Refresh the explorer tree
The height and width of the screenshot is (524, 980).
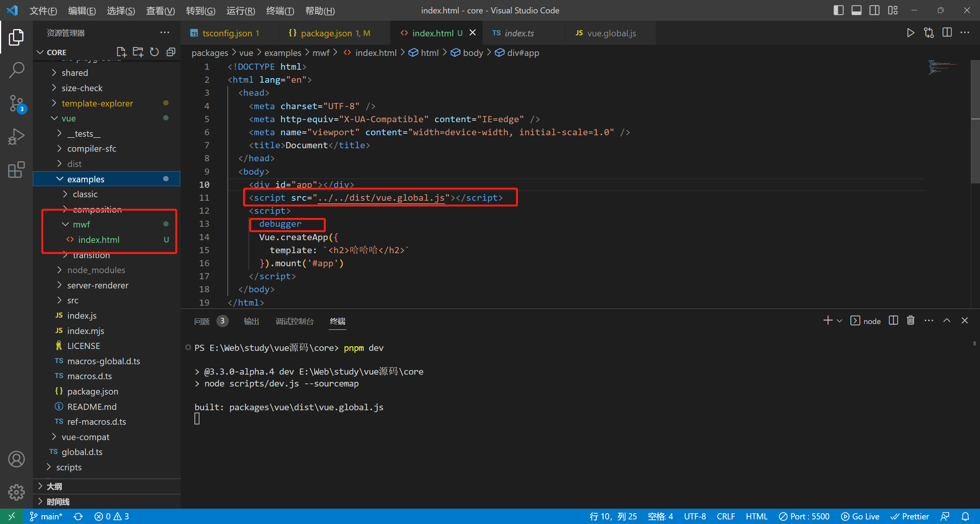[x=154, y=52]
